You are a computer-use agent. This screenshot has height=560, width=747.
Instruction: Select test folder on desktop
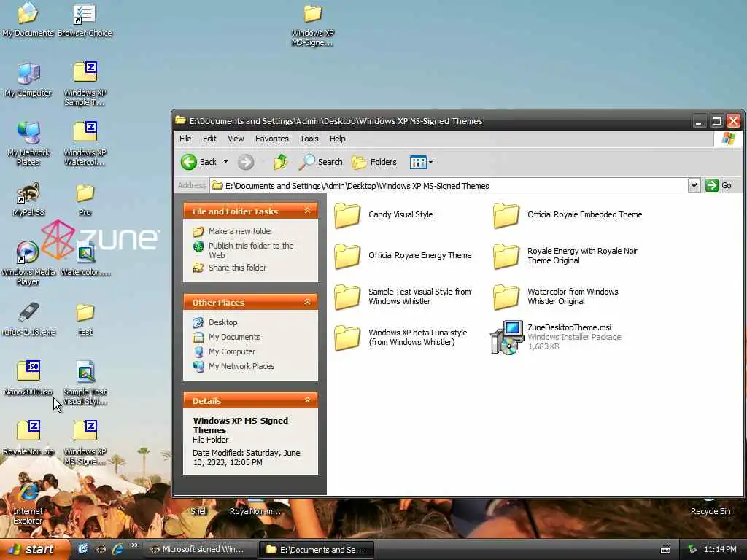click(x=85, y=319)
